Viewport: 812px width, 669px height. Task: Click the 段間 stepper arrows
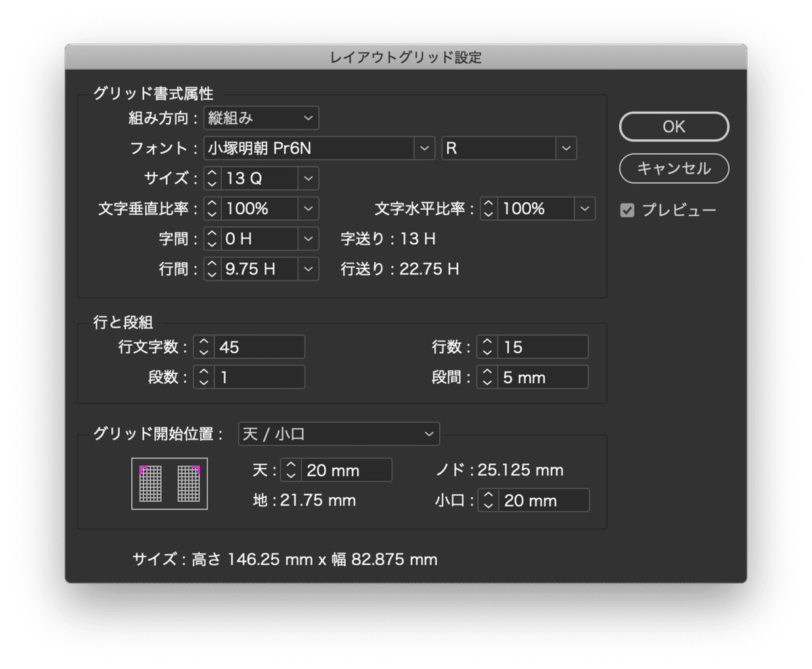tap(487, 377)
